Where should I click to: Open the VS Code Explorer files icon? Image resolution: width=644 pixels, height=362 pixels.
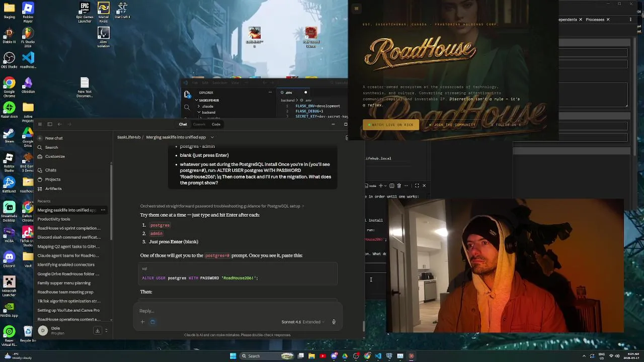click(187, 95)
